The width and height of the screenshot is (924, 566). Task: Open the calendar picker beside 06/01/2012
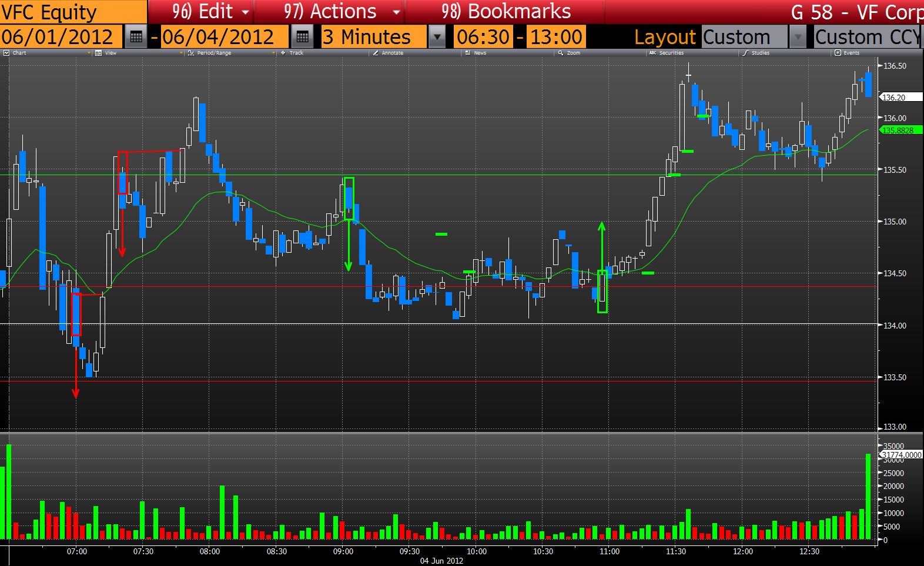136,37
